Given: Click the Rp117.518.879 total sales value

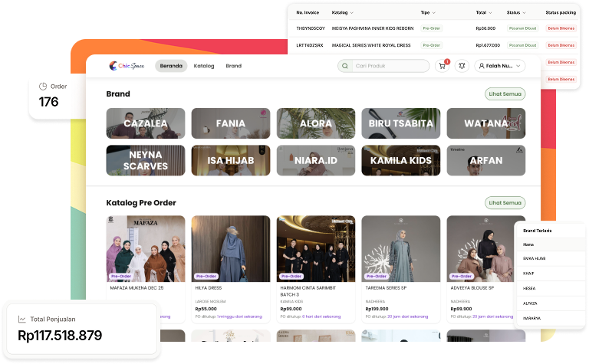Looking at the screenshot, I should click(60, 336).
